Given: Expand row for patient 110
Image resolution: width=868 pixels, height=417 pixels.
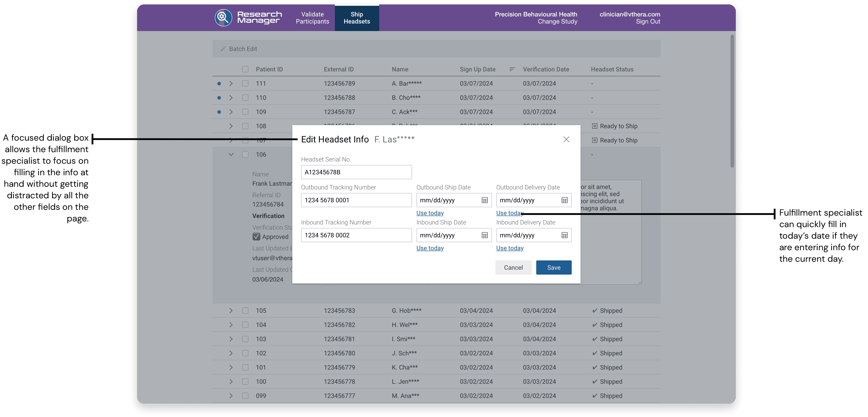Looking at the screenshot, I should 231,98.
